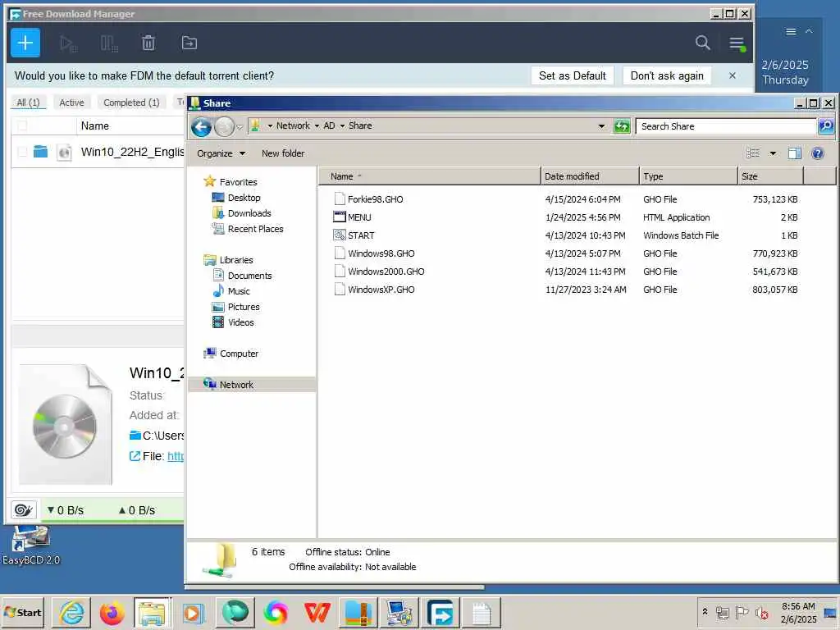Open the download file link

[176, 456]
